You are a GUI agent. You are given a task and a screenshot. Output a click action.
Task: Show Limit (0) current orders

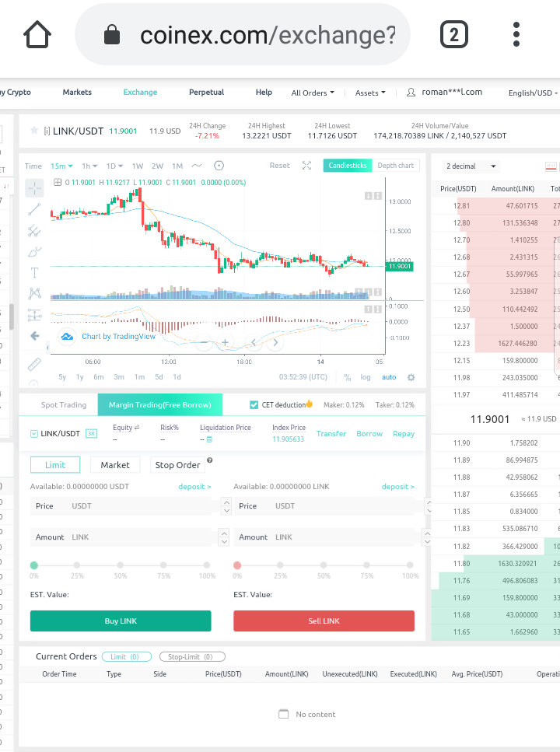[127, 657]
